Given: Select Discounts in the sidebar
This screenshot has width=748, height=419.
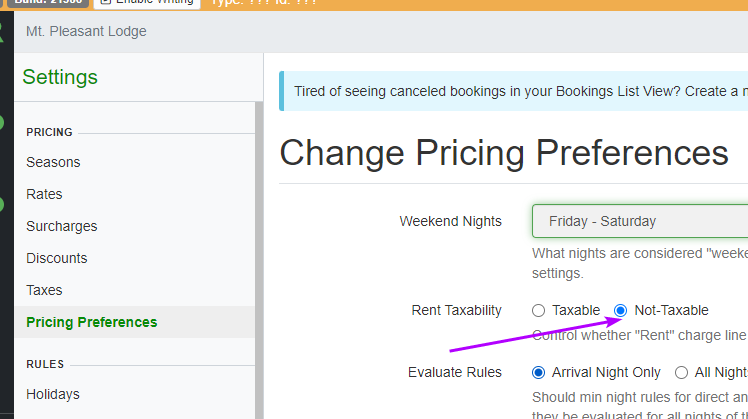Looking at the screenshot, I should pos(56,258).
